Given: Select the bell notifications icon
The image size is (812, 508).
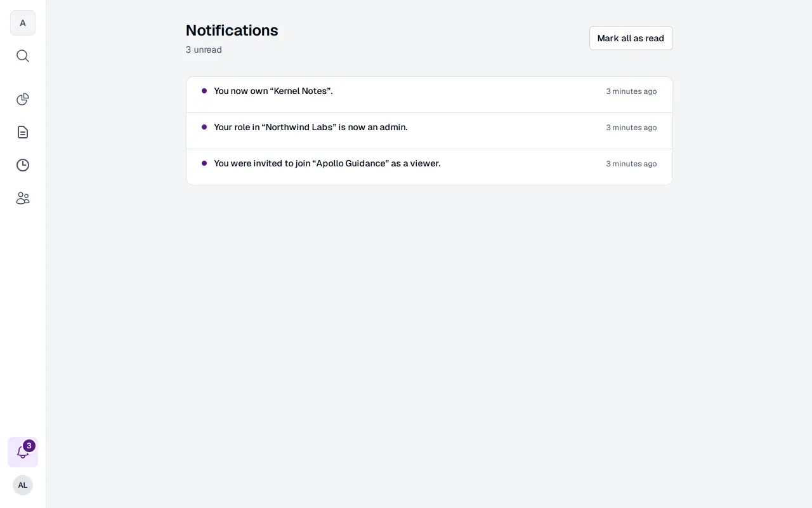Looking at the screenshot, I should point(23,452).
